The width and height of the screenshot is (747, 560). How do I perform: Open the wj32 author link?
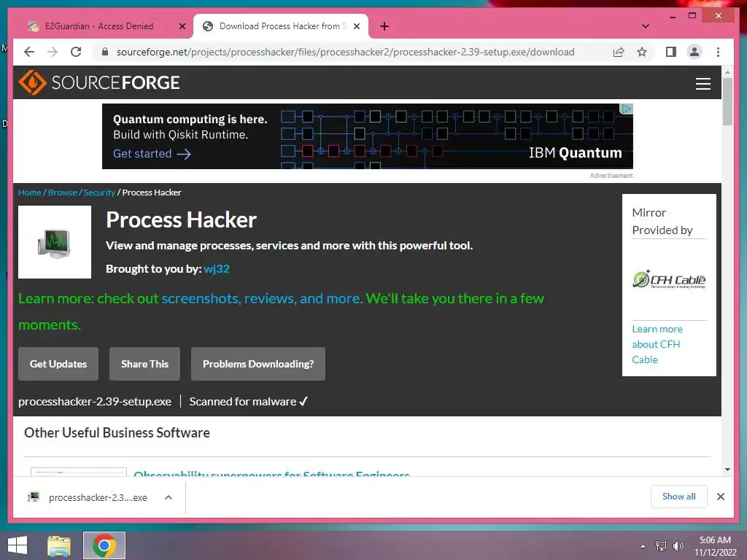click(217, 269)
